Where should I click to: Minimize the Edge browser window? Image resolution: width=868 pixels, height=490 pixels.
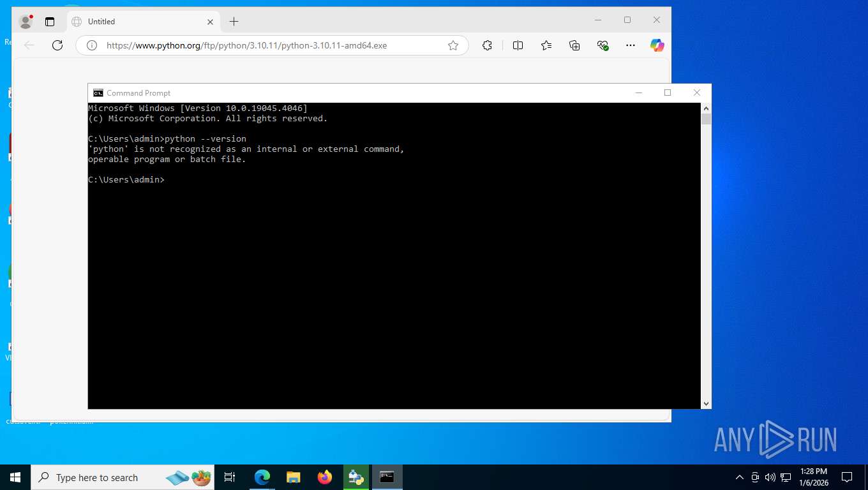tap(598, 20)
